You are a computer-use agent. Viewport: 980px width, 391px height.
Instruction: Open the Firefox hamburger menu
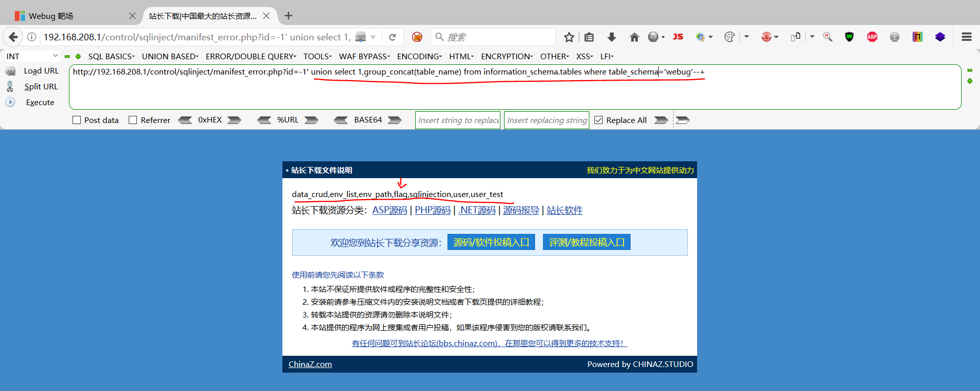point(966,37)
